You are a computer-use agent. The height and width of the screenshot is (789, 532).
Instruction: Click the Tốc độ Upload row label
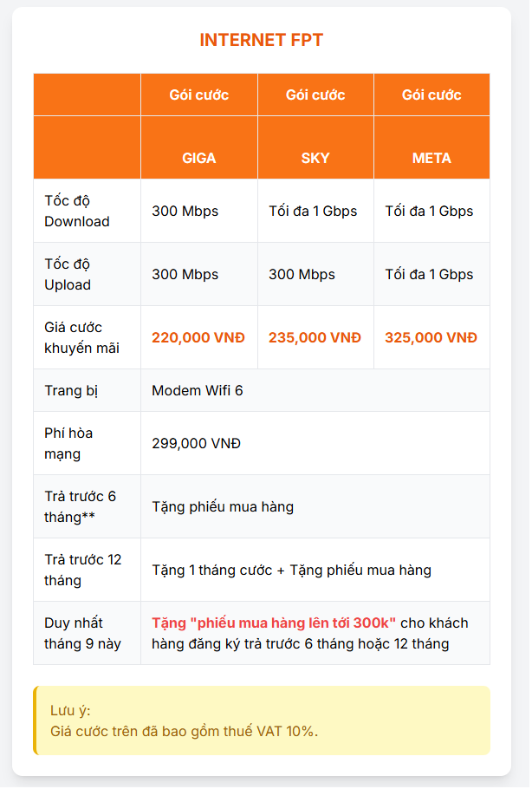point(68,274)
